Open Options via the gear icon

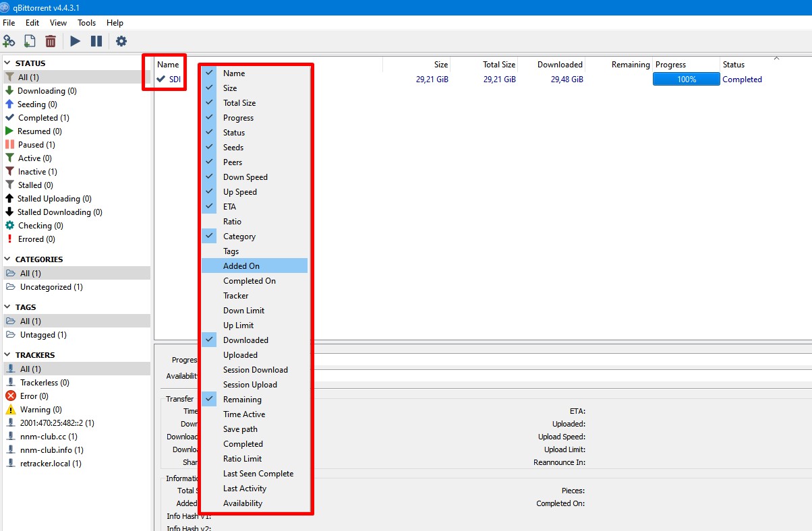coord(121,41)
